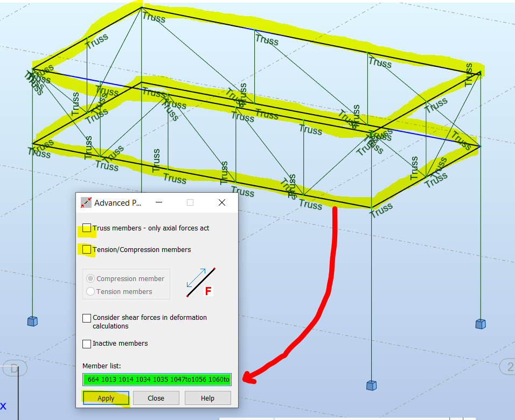Minimize the Advanced Properties dialog
Screen dimensions: 515x420
(x=159, y=202)
